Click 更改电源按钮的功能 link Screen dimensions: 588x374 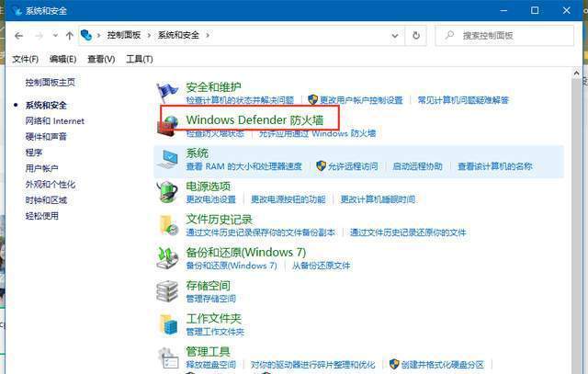click(x=288, y=199)
